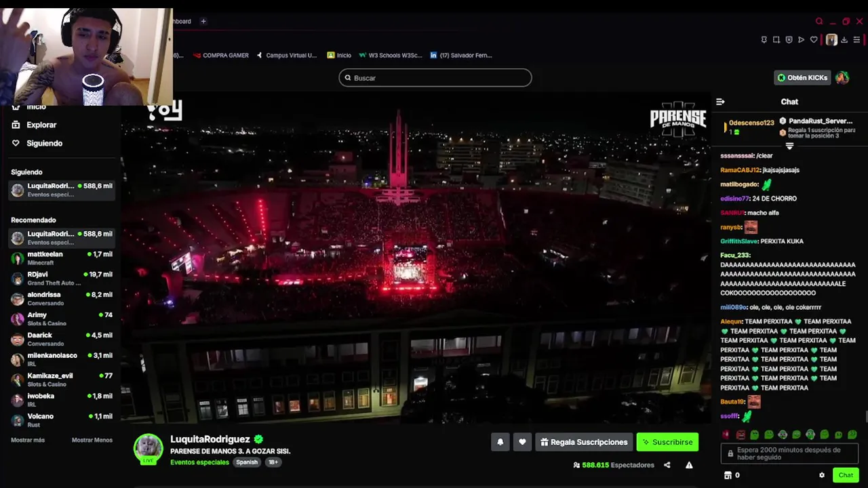The height and width of the screenshot is (488, 868).
Task: Click the green Suscribirse button
Action: 667,442
